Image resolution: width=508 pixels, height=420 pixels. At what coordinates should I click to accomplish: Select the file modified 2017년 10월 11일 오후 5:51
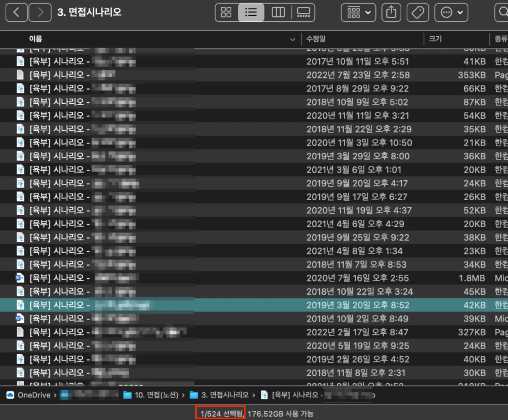click(254, 61)
